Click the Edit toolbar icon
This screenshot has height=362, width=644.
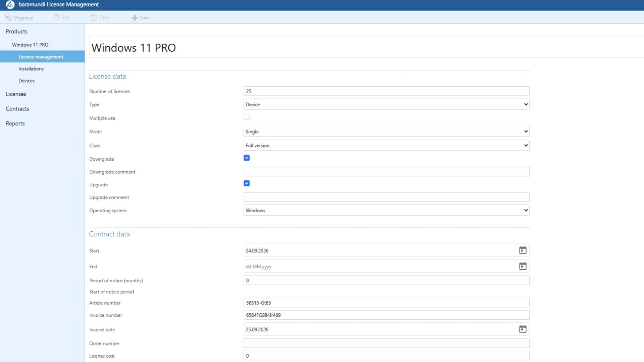click(56, 17)
